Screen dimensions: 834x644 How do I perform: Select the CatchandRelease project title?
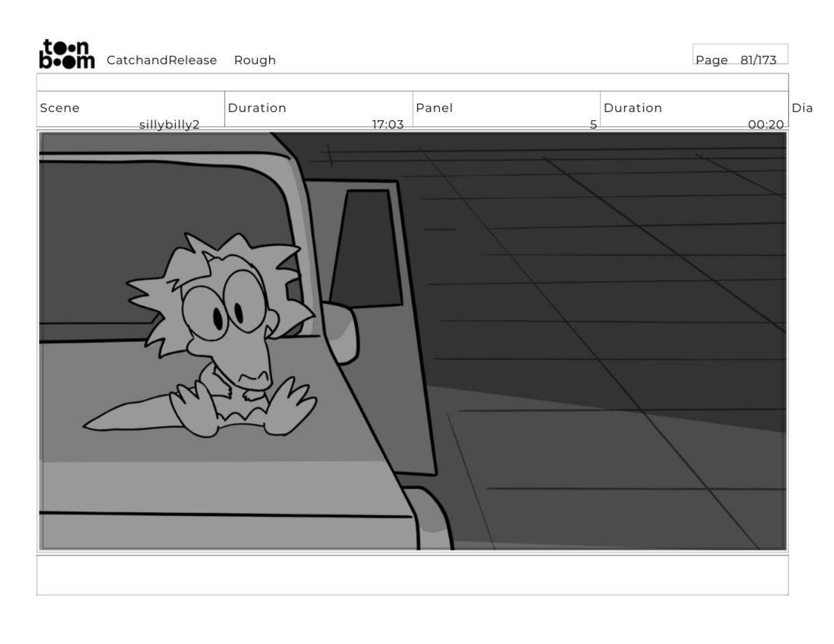[162, 60]
